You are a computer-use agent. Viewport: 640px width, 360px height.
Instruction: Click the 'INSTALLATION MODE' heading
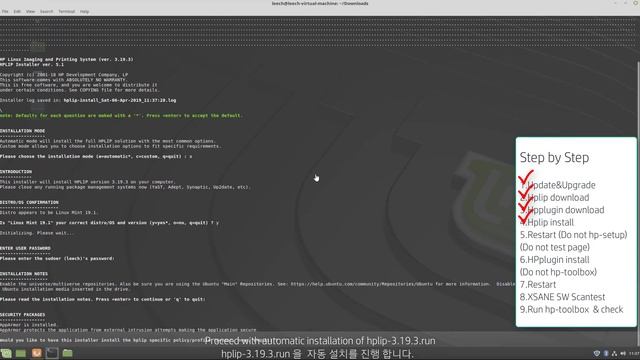click(x=22, y=131)
